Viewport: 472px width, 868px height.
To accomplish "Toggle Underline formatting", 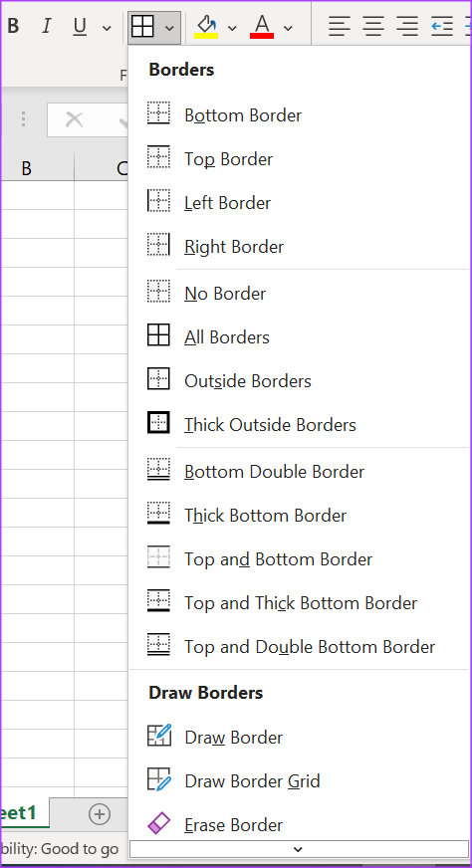I will [x=80, y=27].
